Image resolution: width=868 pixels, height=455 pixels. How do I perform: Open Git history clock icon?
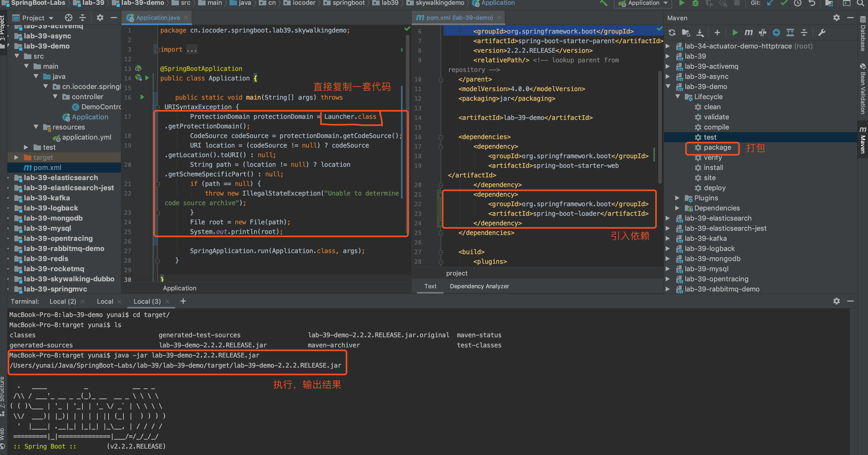(x=798, y=3)
